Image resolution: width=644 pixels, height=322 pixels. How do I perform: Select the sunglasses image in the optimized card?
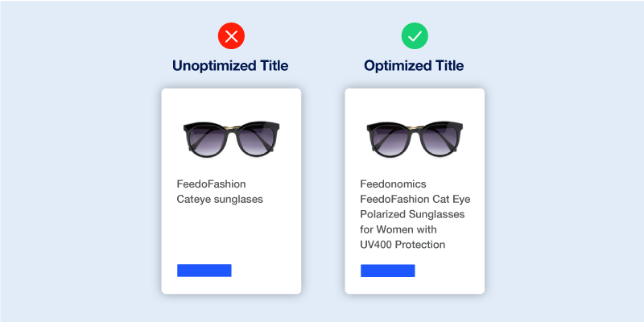click(x=415, y=138)
